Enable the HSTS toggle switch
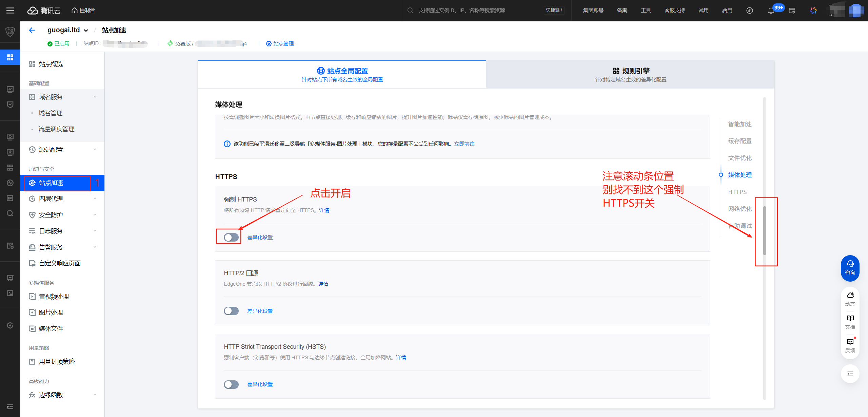The image size is (868, 417). 231,384
